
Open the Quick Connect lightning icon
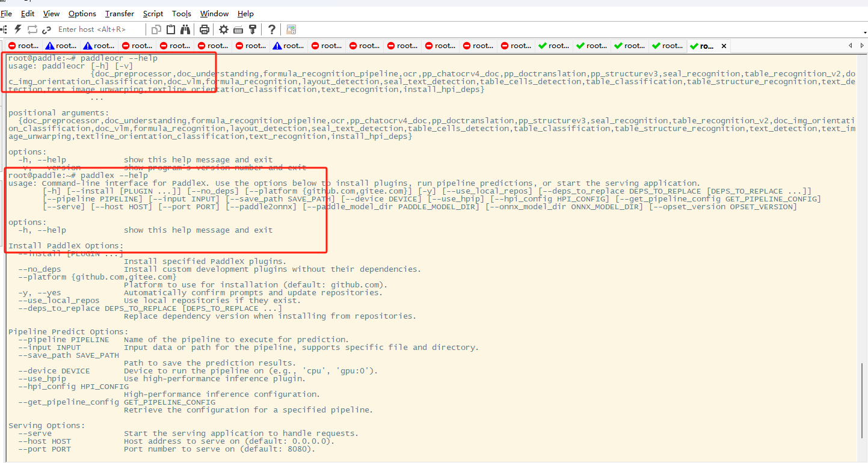(18, 29)
